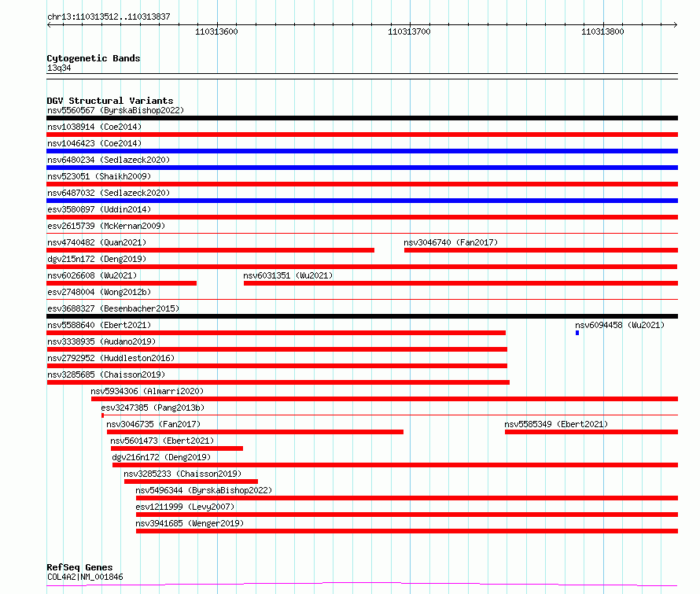Viewport: 700px width, 594px height.
Task: Open dgv215n172 (Deng2019) variant label
Action: point(97,259)
